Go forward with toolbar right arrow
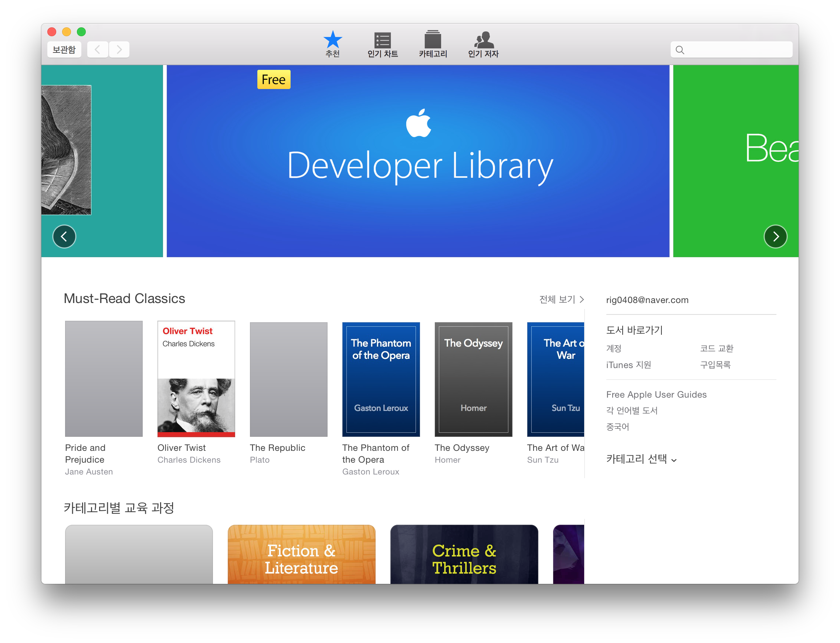This screenshot has width=840, height=643. click(x=119, y=50)
